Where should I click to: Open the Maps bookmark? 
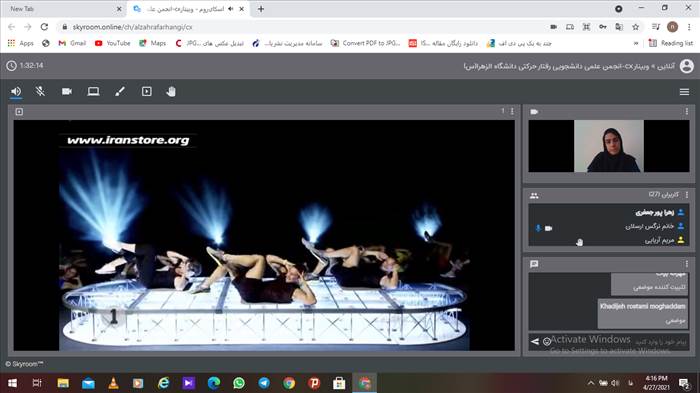[153, 43]
